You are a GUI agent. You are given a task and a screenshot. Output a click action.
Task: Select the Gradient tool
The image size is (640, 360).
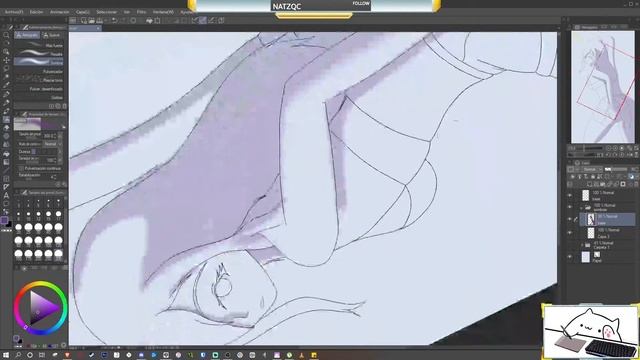(6, 162)
